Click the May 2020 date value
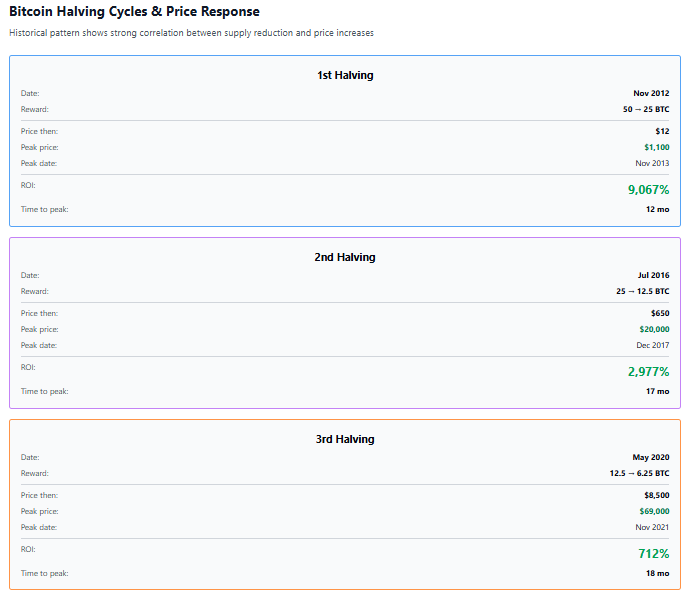The image size is (684, 596). point(651,457)
